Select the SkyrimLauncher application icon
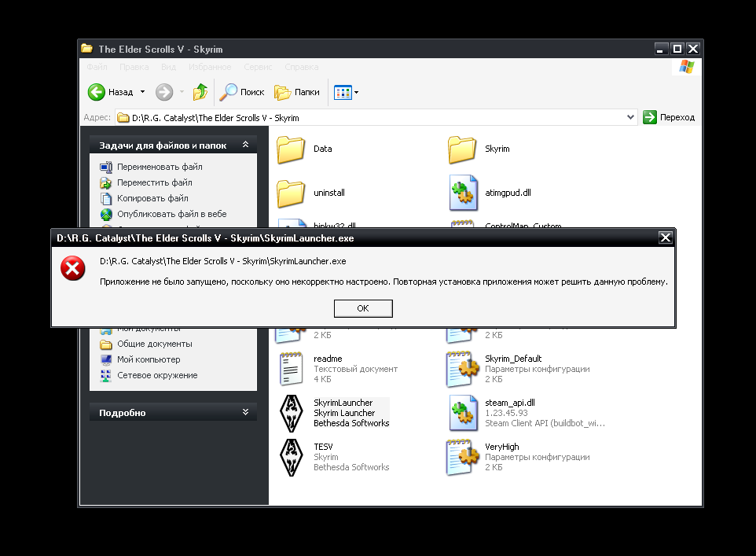The height and width of the screenshot is (556, 756). tap(292, 413)
